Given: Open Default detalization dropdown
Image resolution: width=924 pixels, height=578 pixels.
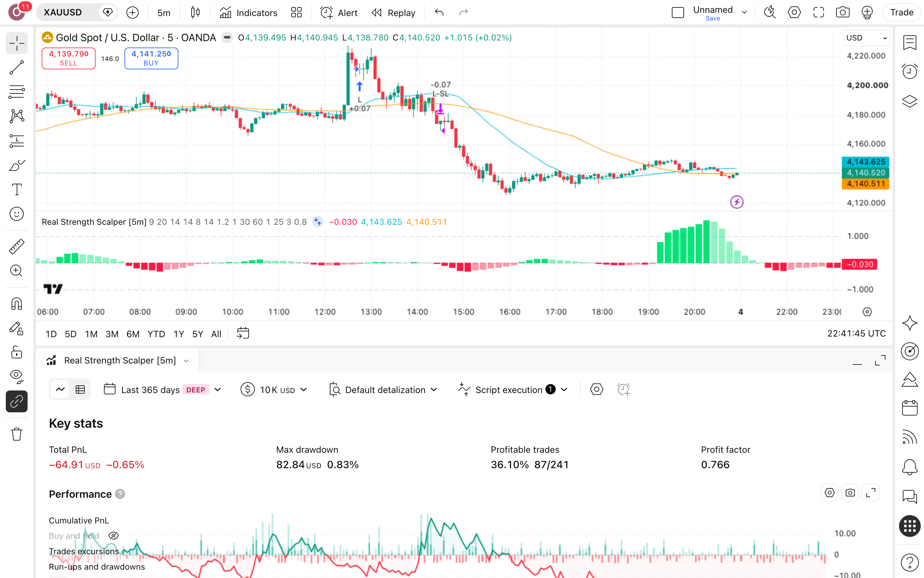Looking at the screenshot, I should pos(383,390).
